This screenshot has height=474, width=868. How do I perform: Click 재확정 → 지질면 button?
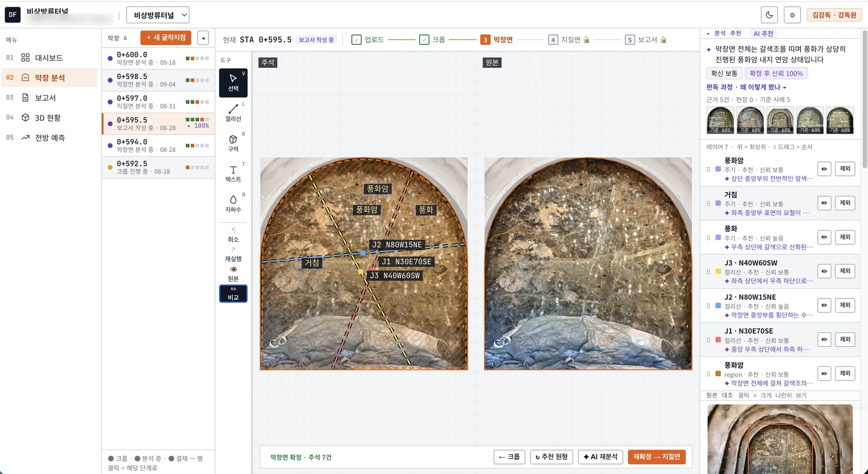656,457
